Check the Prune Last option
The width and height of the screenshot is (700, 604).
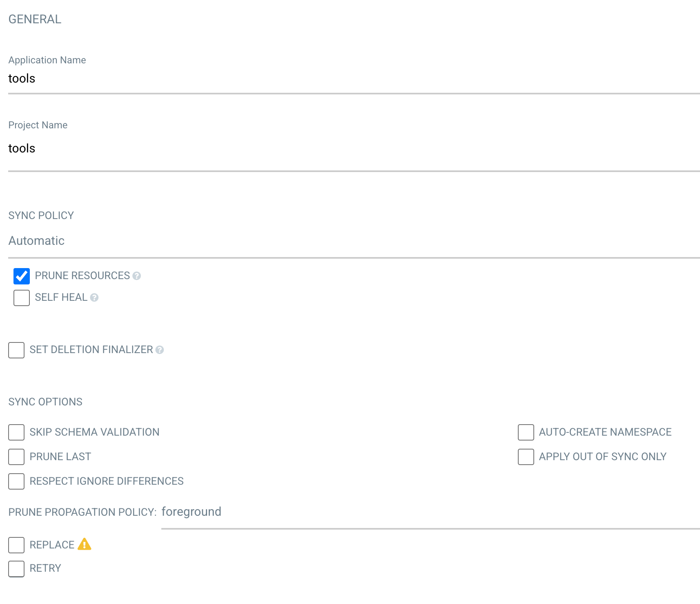click(16, 457)
